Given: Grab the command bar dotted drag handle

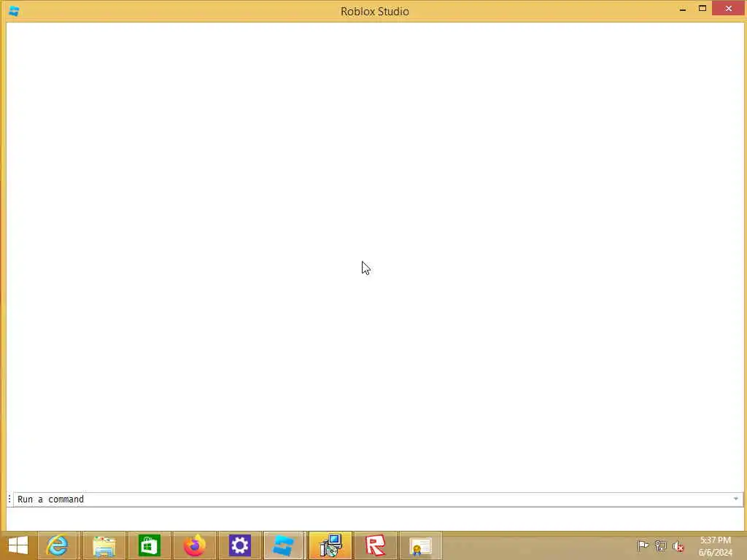Looking at the screenshot, I should click(x=9, y=499).
